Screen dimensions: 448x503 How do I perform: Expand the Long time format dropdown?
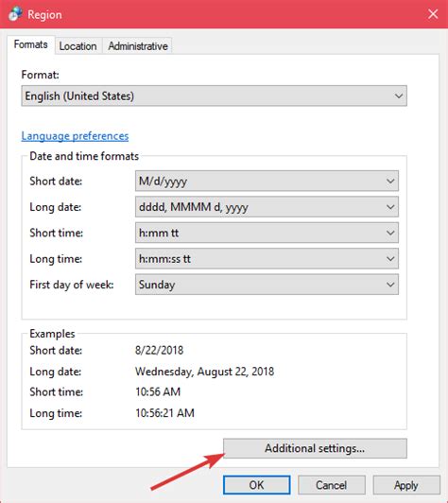click(267, 258)
